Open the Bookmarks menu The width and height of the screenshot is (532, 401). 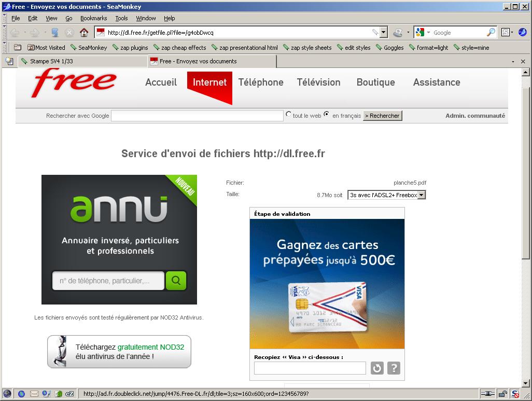pyautogui.click(x=94, y=18)
